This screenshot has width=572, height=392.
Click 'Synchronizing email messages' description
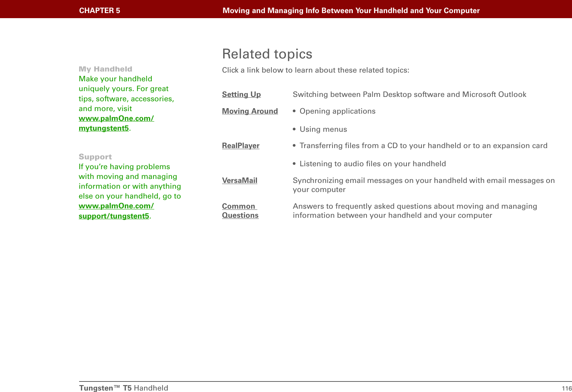424,185
